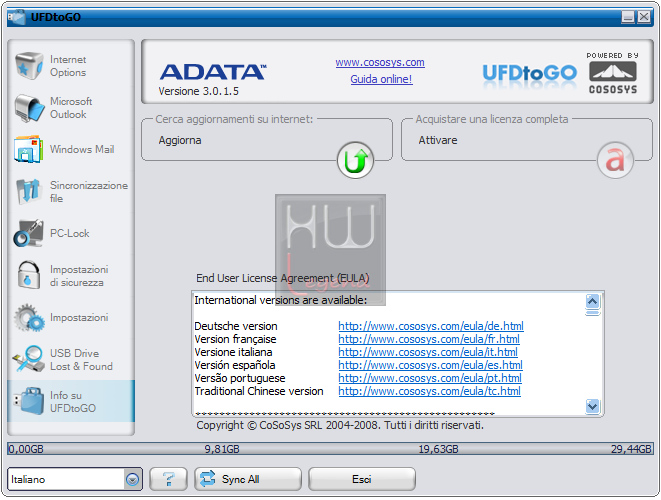Viewport: 661px width, 500px height.
Task: Select the Info su UFDtoGO bag icon
Action: [x=29, y=401]
